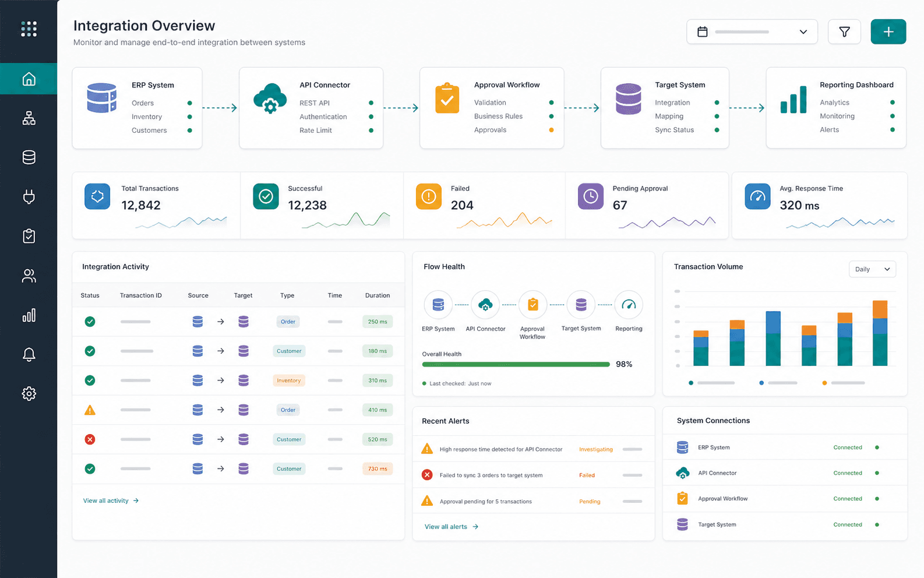Select ERP System node in Flow Health
The height and width of the screenshot is (578, 924).
(x=438, y=305)
